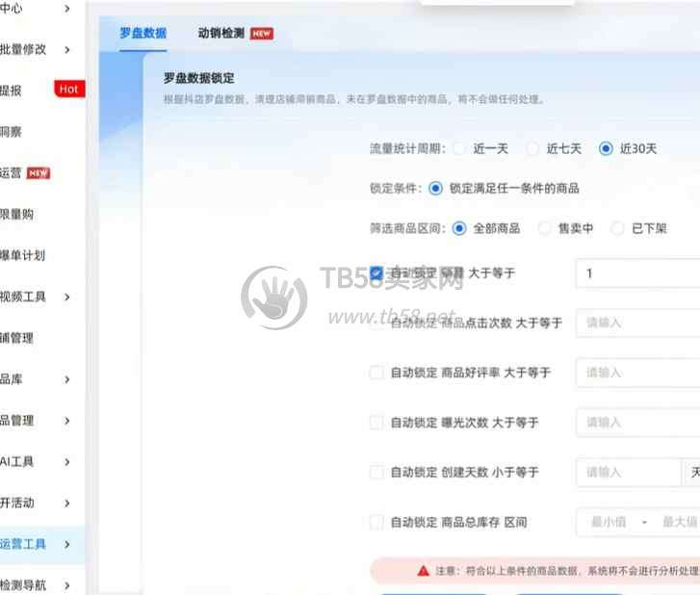Expand the 检测导航 sidebar chevron
The image size is (700, 595).
pos(67,585)
